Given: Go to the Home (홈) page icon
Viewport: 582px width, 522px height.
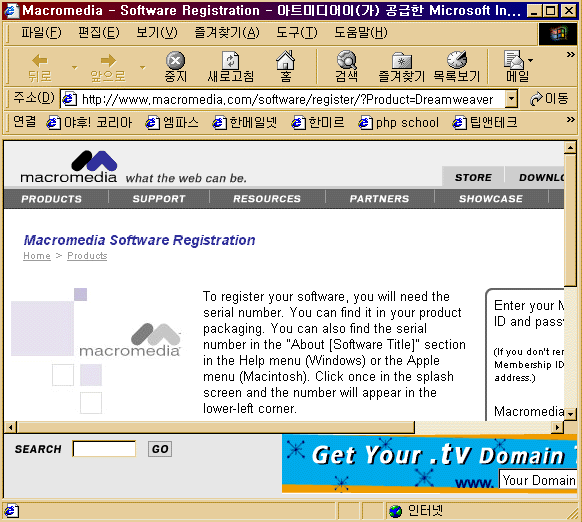Looking at the screenshot, I should point(285,60).
